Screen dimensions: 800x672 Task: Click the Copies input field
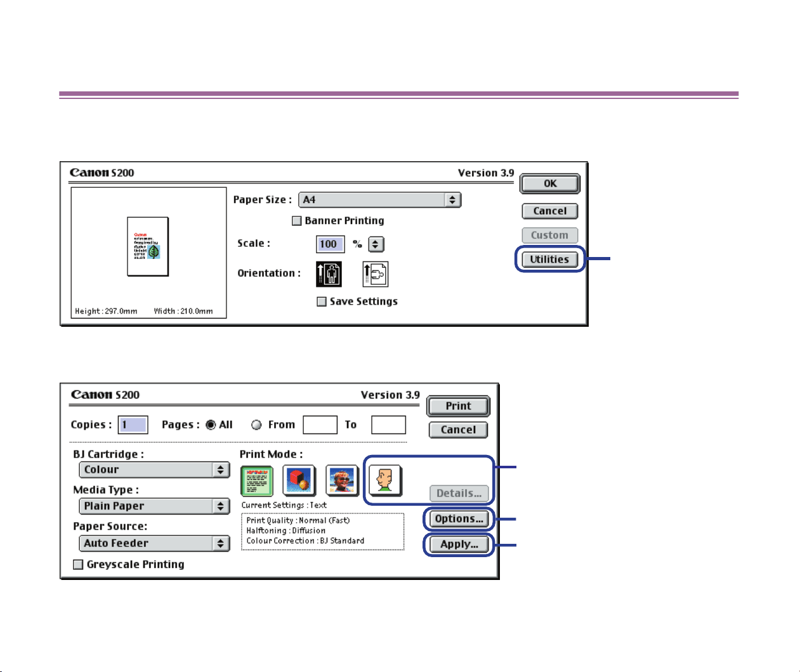click(133, 425)
